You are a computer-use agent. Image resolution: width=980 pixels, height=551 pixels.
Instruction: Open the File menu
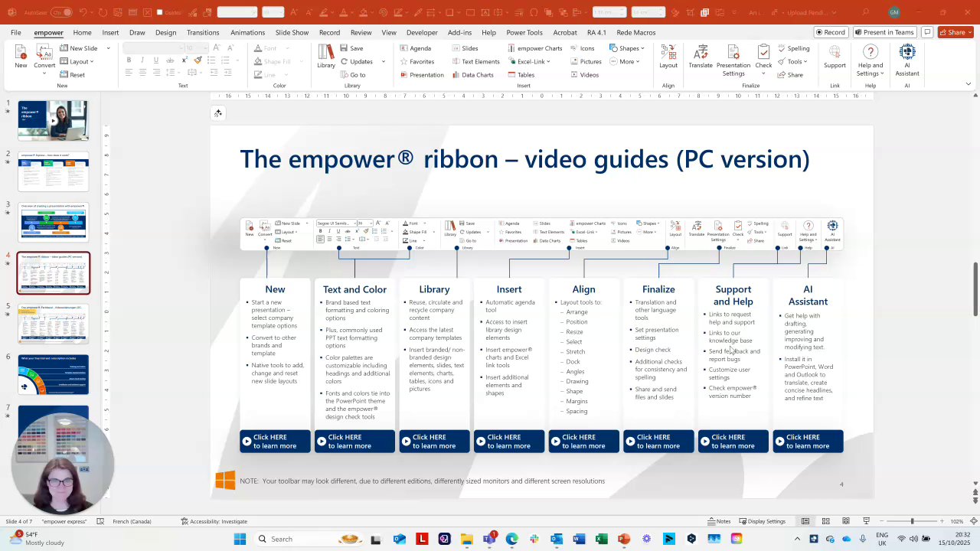[x=15, y=32]
